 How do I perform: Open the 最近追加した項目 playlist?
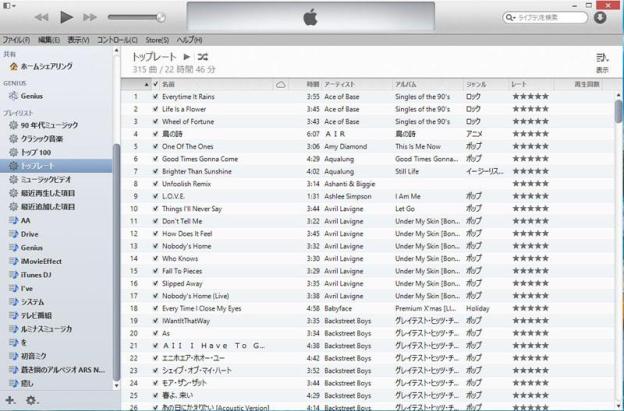(x=42, y=206)
